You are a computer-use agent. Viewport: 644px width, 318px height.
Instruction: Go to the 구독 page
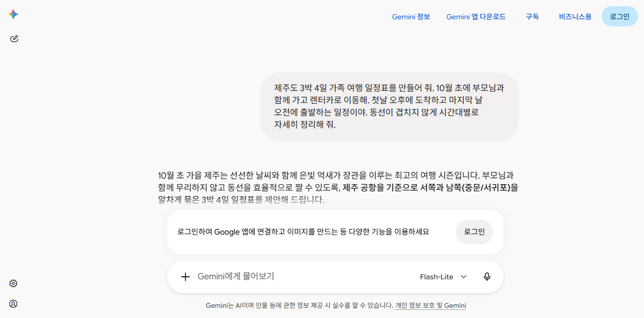[532, 17]
